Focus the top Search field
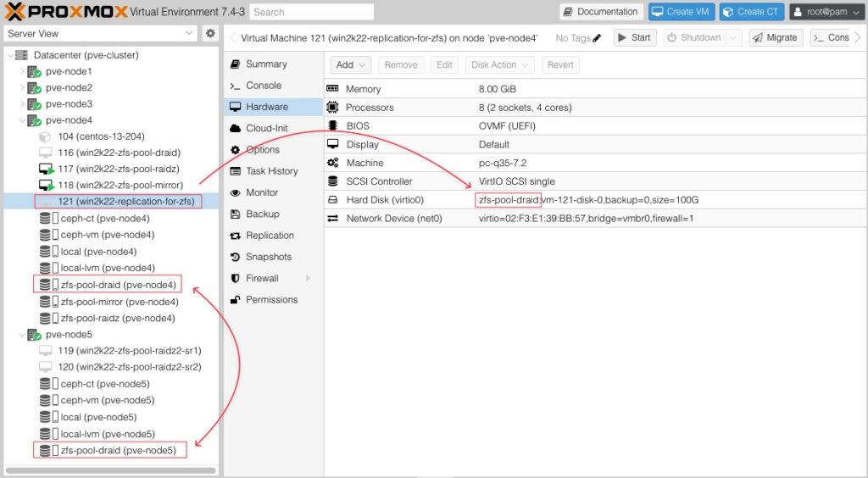Viewport: 868px width, 478px height. click(x=312, y=12)
